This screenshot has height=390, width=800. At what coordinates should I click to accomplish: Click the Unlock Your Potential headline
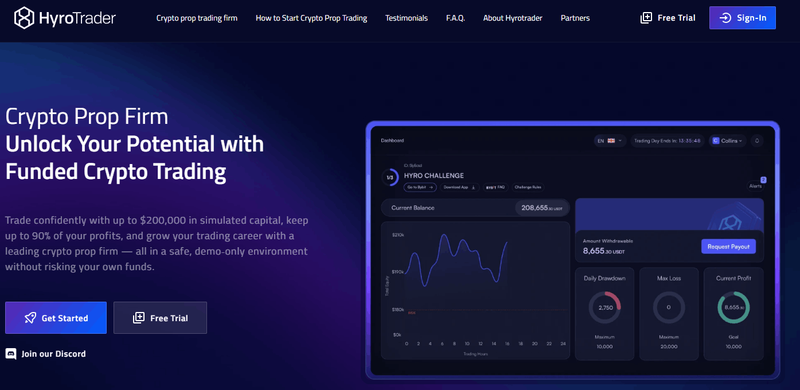pyautogui.click(x=135, y=158)
